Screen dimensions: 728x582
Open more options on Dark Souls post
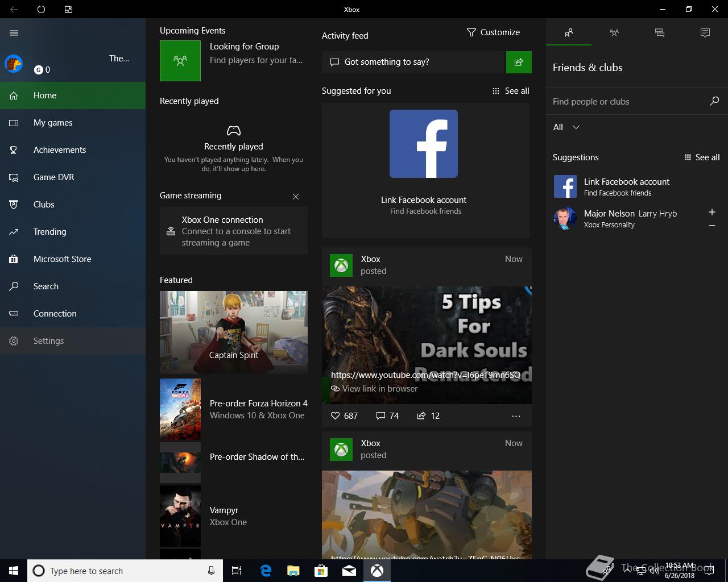pos(516,416)
